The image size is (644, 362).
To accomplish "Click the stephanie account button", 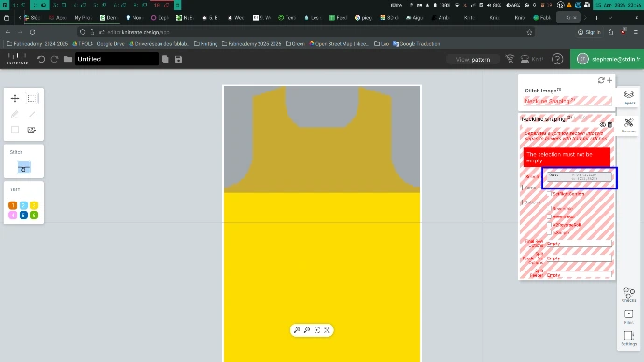I will (607, 59).
